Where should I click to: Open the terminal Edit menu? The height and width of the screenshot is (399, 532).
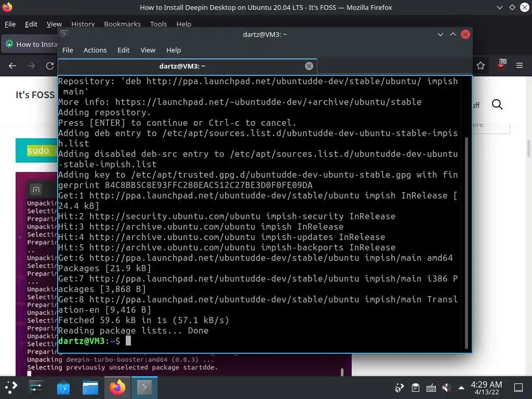(x=124, y=50)
